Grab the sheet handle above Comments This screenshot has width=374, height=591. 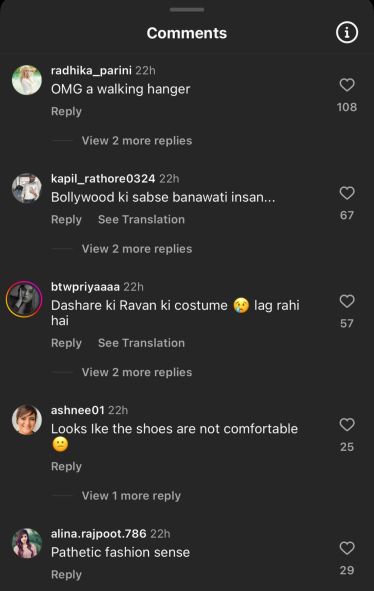[187, 9]
